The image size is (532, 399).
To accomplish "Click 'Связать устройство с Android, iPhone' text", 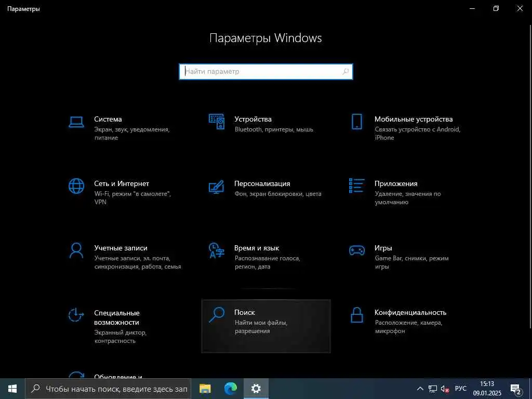I will [x=417, y=134].
